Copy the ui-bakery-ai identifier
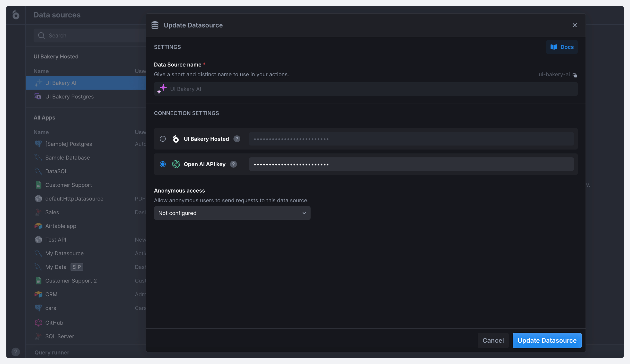Image resolution: width=630 pixels, height=364 pixels. 575,75
